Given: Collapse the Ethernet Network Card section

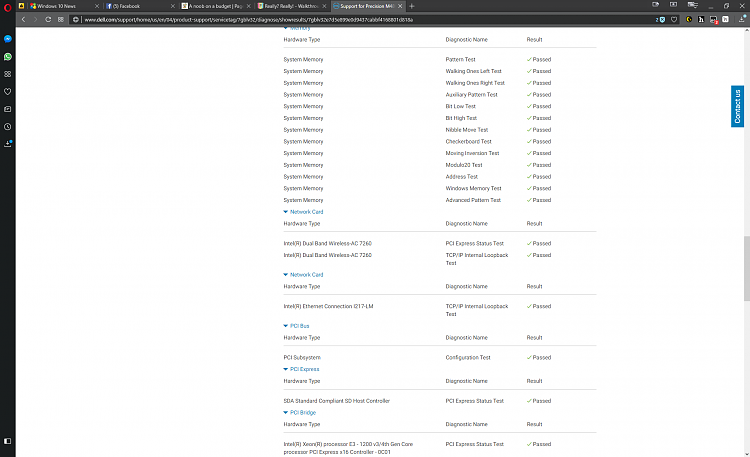Looking at the screenshot, I should [303, 275].
